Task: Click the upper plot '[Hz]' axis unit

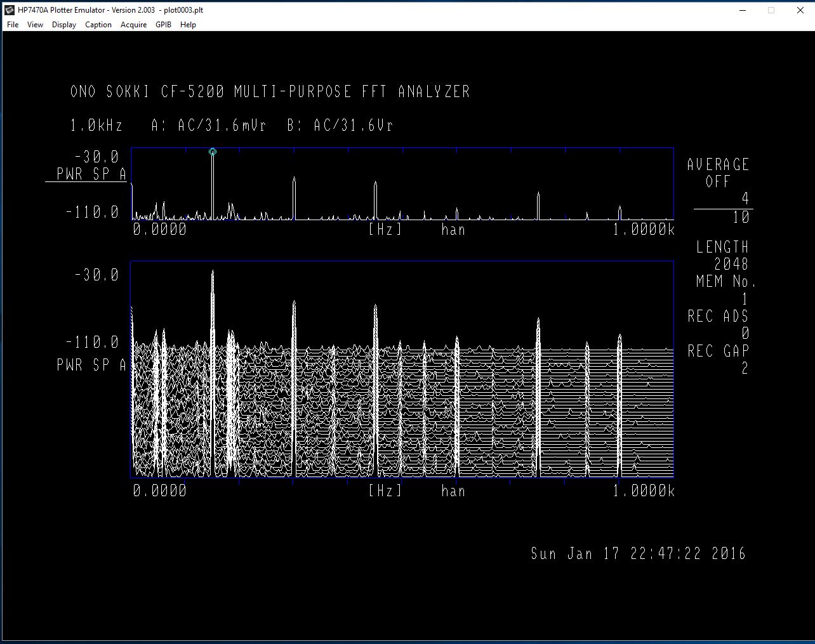Action: click(x=385, y=230)
